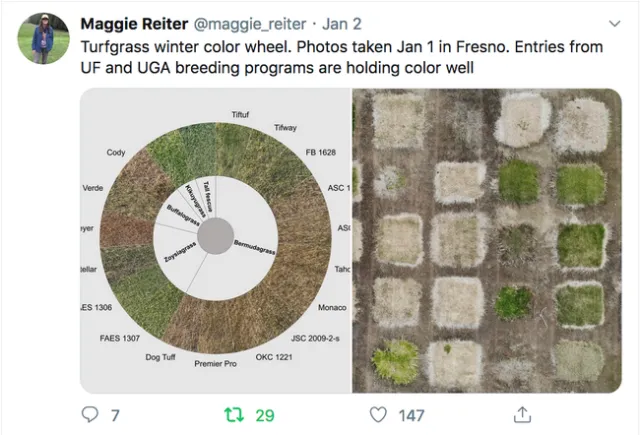Open the turfgrass color wheel image

tap(215, 240)
